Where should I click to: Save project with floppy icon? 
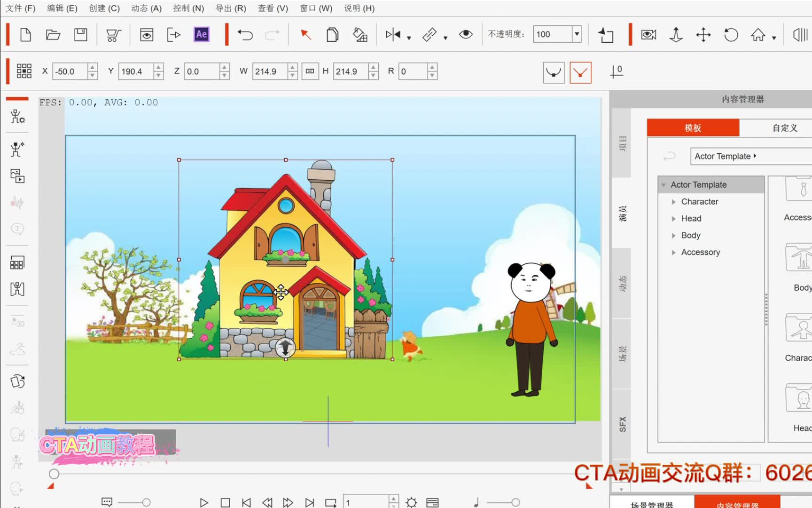pos(81,34)
